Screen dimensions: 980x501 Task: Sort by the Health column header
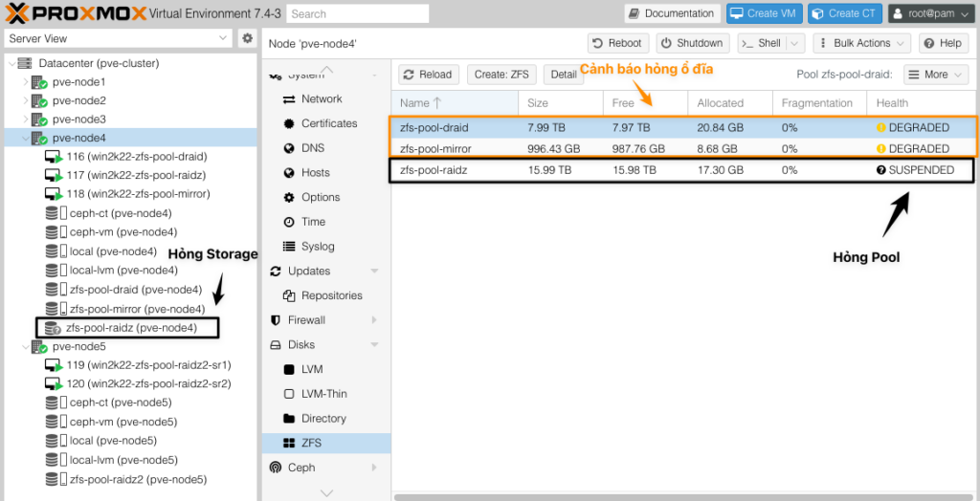[x=922, y=103]
